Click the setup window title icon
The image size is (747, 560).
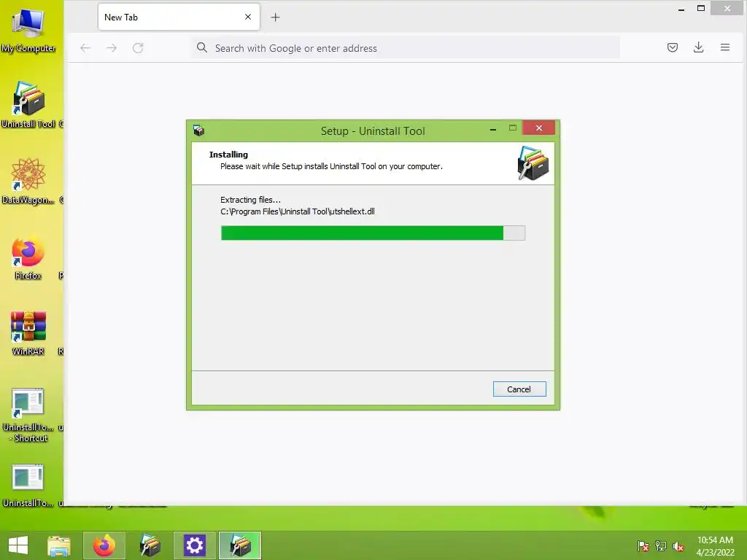[198, 131]
